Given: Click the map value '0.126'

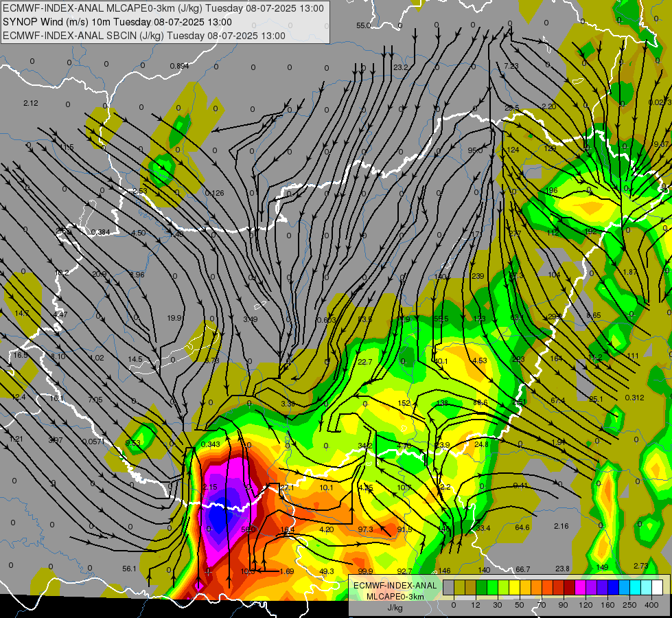Looking at the screenshot, I should pyautogui.click(x=214, y=193).
